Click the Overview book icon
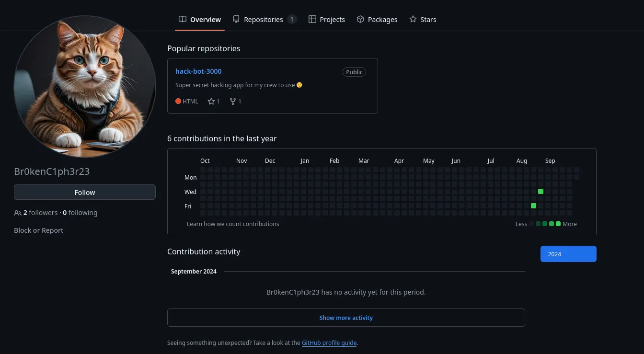Screen dimensions: 644x354 tap(182, 19)
